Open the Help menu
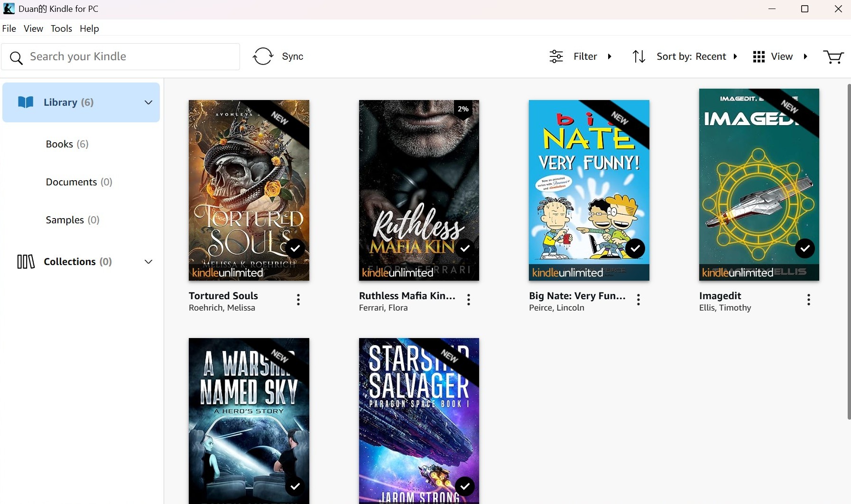The height and width of the screenshot is (504, 851). click(x=89, y=28)
